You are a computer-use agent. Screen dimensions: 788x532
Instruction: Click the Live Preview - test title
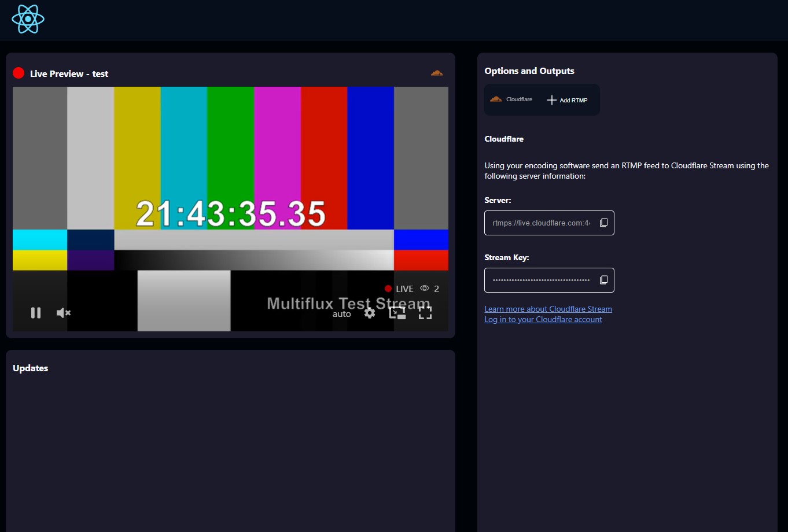(69, 73)
